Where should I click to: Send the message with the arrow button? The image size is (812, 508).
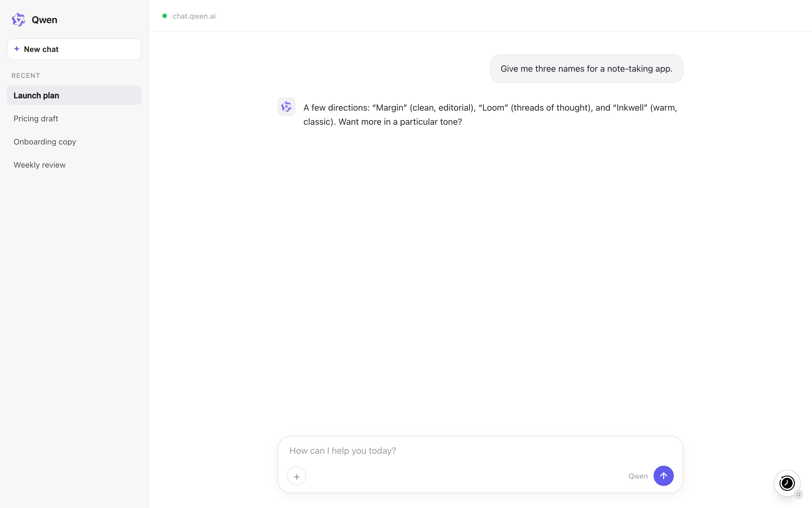click(663, 476)
